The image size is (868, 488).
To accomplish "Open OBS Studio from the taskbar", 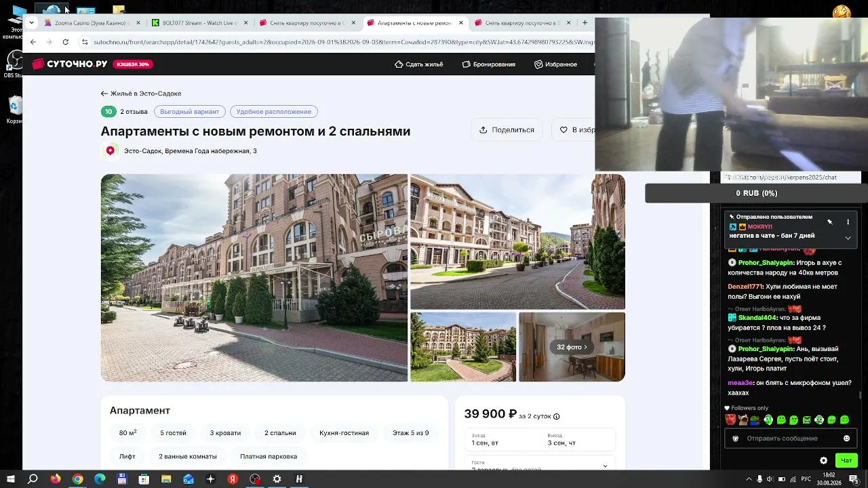I will (x=255, y=479).
